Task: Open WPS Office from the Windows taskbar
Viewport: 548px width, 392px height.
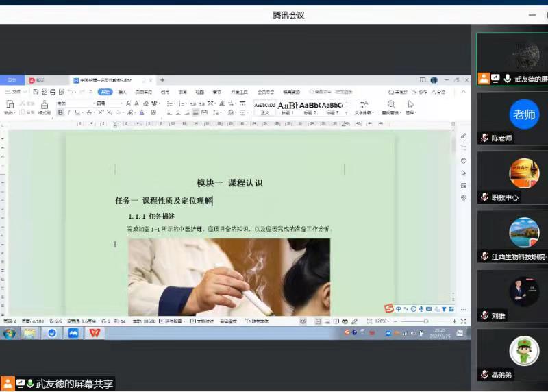Action: click(x=94, y=333)
